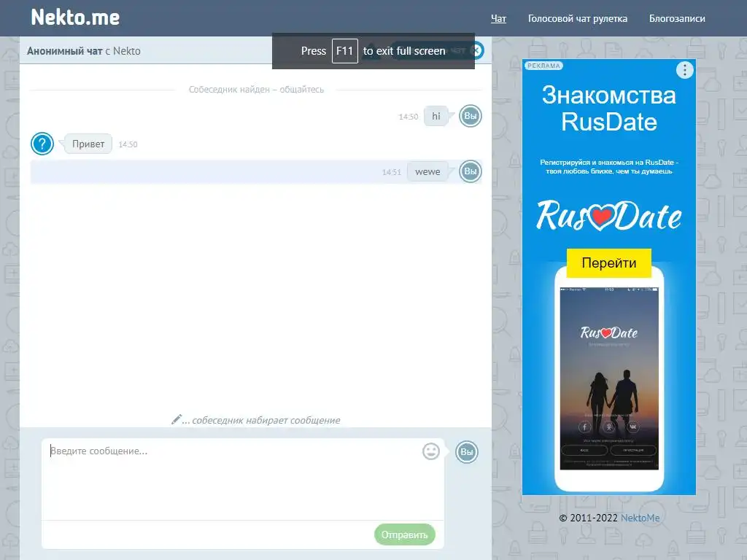
Task: Click the Nekto.me logo
Action: click(x=75, y=17)
